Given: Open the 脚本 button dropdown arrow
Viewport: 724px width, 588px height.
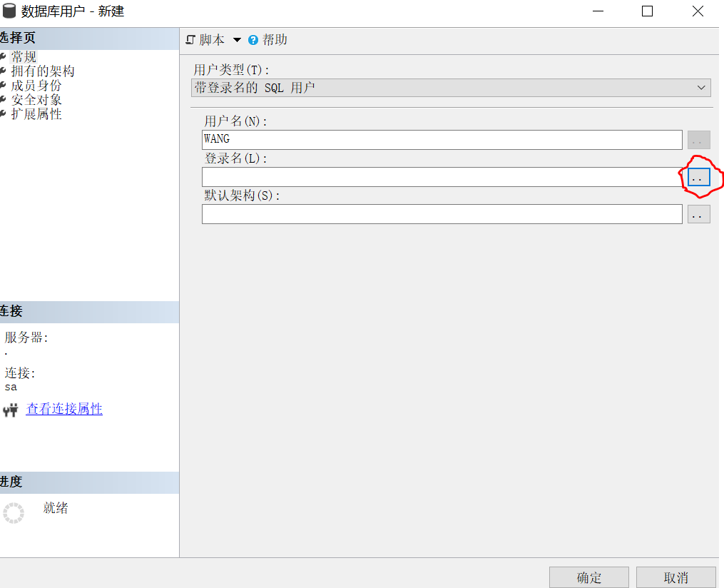Looking at the screenshot, I should point(237,40).
